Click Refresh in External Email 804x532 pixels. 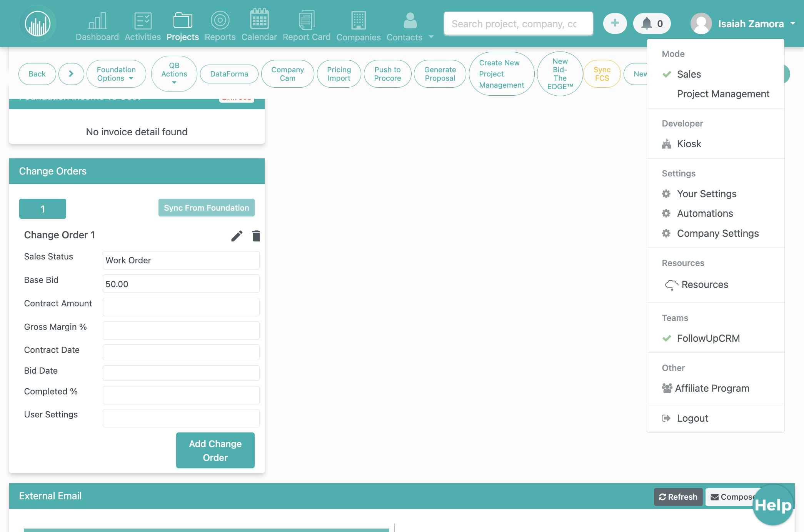pyautogui.click(x=678, y=497)
